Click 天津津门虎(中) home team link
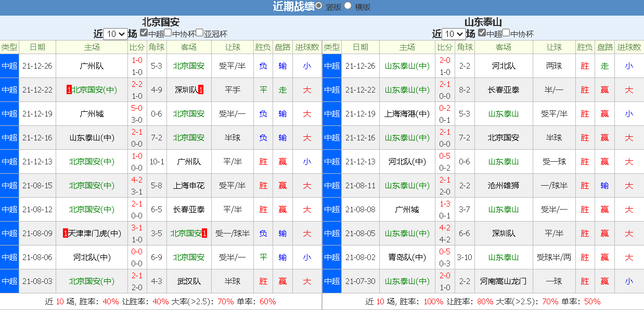The width and height of the screenshot is (644, 310). (96, 234)
